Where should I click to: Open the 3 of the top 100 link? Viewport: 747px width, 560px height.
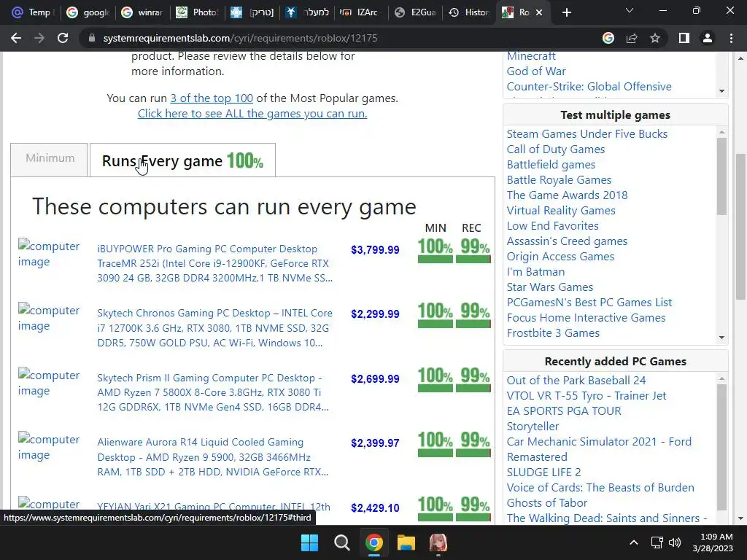(212, 98)
